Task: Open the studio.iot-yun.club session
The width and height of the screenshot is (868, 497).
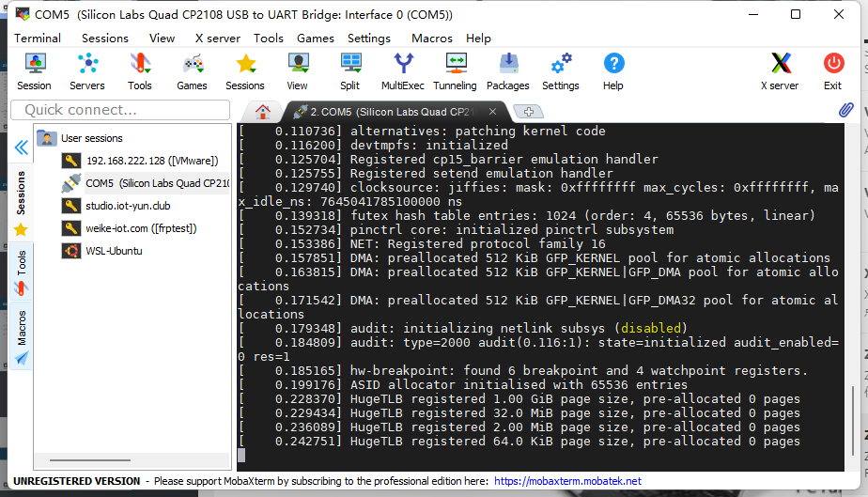Action: 116,206
